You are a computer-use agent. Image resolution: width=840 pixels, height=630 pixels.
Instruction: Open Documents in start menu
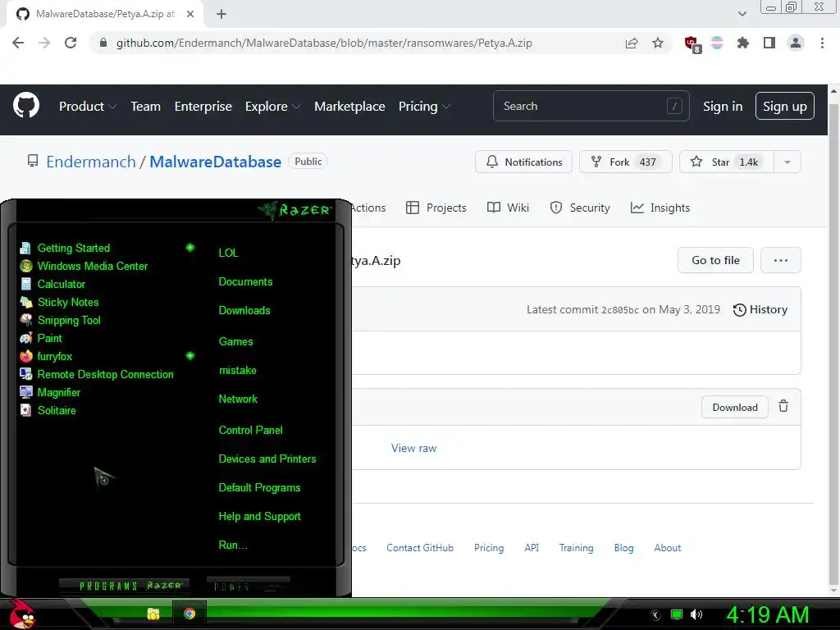tap(245, 282)
